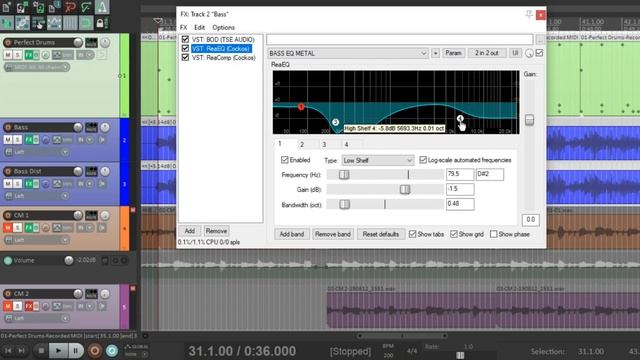Open the Edit menu in FX window
Viewport: 640px width, 360px height.
click(200, 27)
